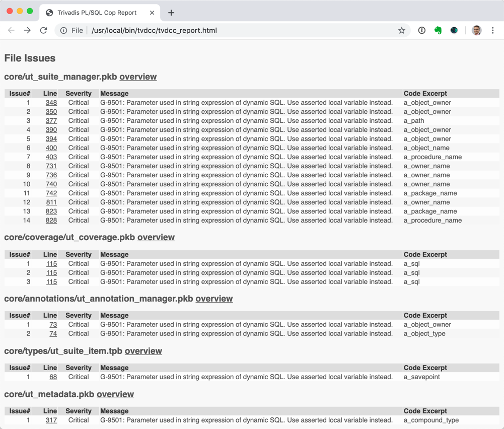Viewport: 504px width, 429px height.
Task: Jump to line 740 link
Action: 51,184
